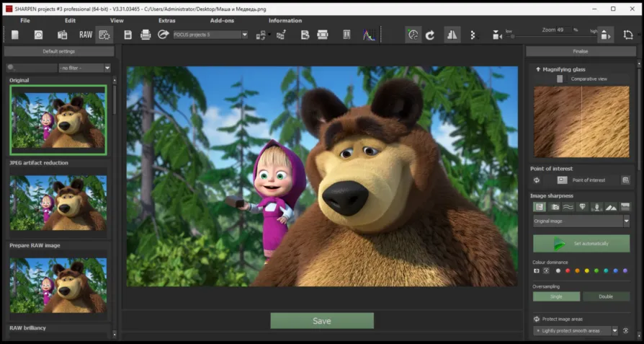Click the Default settings button
Viewport: 644px width, 344px height.
[59, 51]
